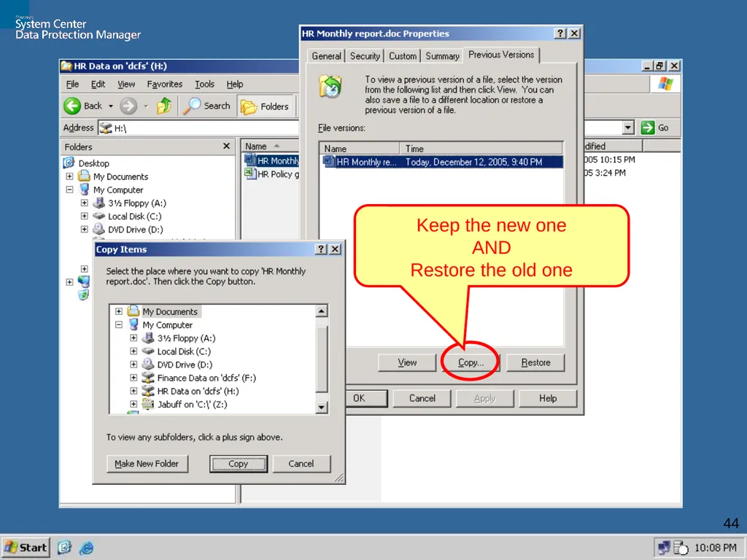This screenshot has height=560, width=747.
Task: Select DVD Drive (D:) icon in Explorer Folders pane
Action: point(98,229)
